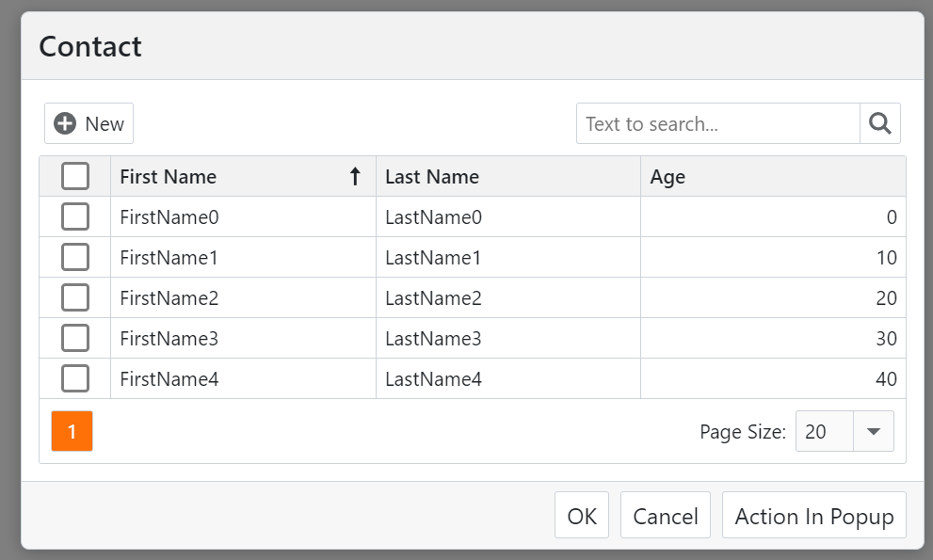The image size is (933, 560).
Task: Check the checkbox for FirstName0
Action: (x=74, y=216)
